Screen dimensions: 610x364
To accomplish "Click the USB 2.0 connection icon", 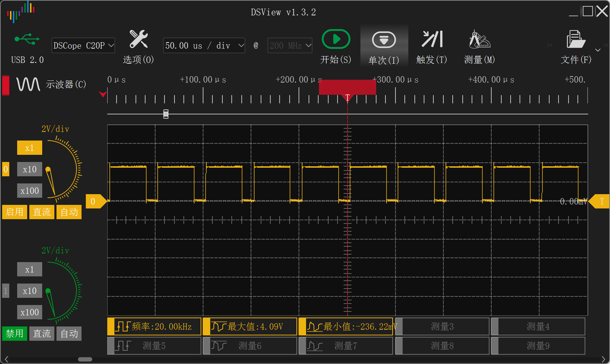I will [27, 39].
